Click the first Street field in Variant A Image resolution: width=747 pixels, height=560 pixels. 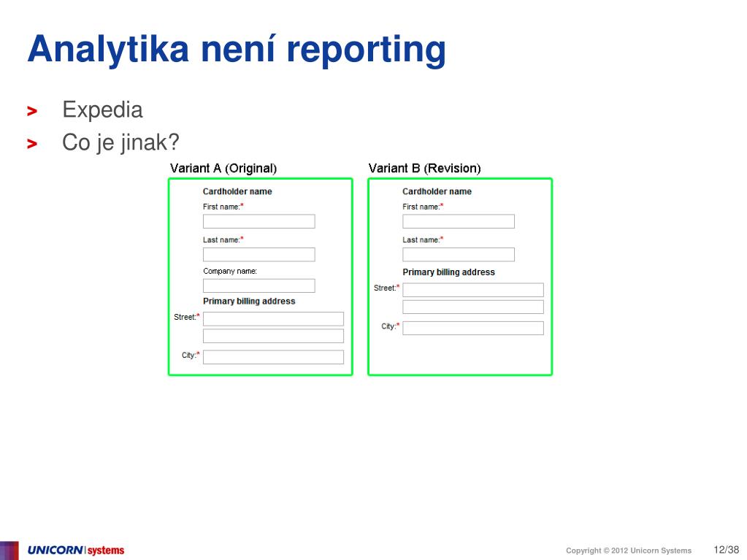click(x=273, y=318)
